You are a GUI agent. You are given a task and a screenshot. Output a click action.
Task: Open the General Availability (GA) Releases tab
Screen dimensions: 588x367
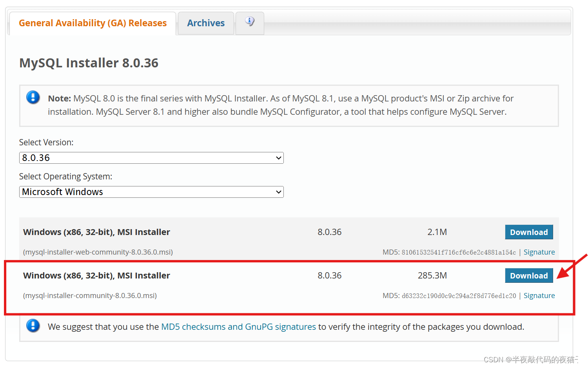(x=93, y=23)
